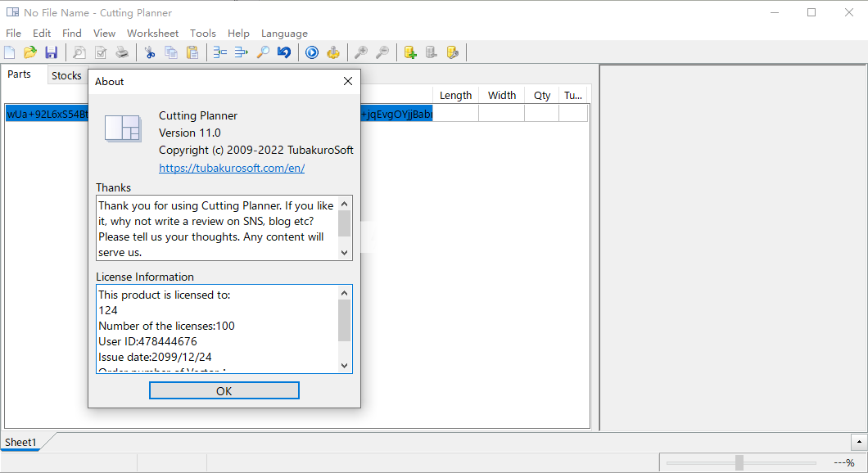Create a new file with toolbar icon

click(9, 52)
